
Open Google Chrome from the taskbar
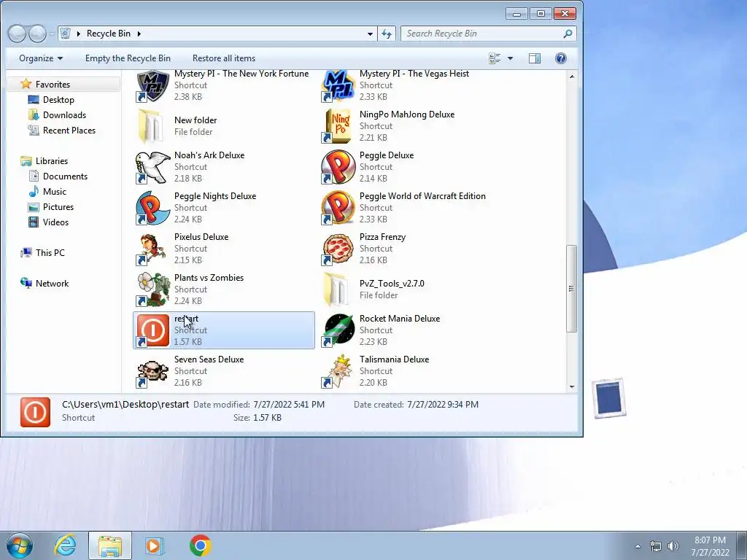(x=200, y=545)
